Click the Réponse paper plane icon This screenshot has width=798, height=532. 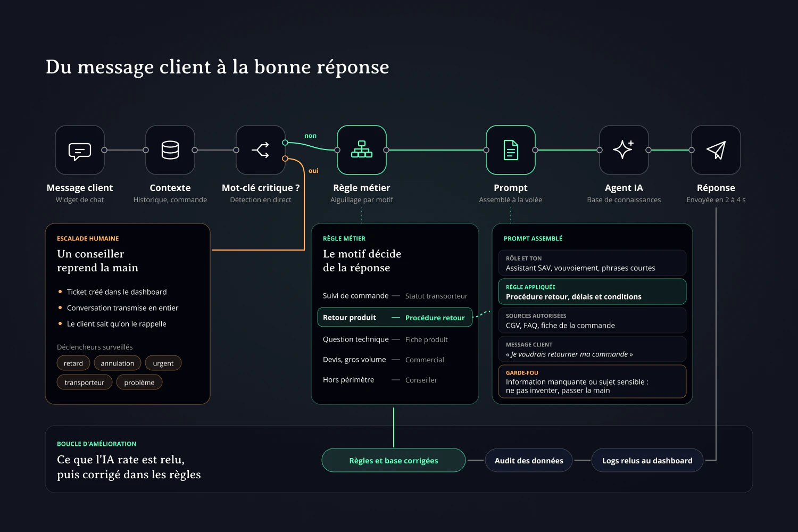pyautogui.click(x=716, y=150)
